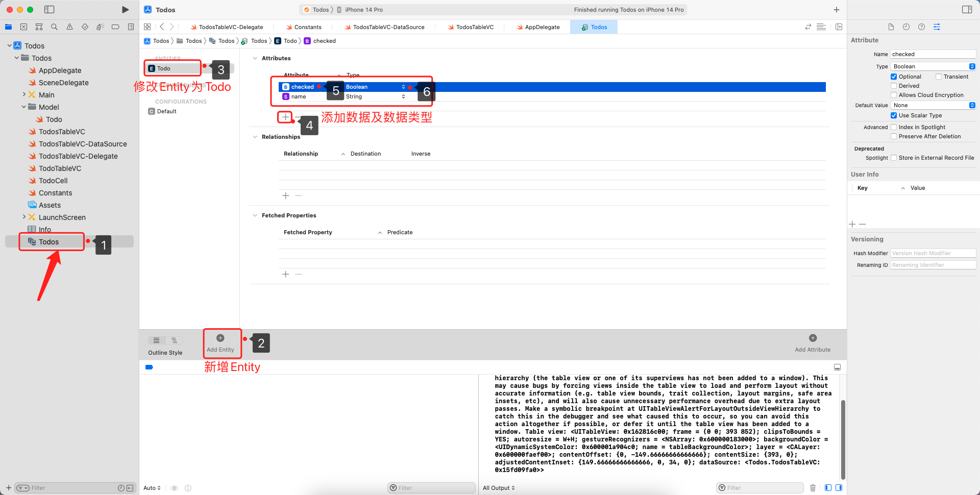
Task: Open the All Output console dropdown
Action: click(499, 488)
